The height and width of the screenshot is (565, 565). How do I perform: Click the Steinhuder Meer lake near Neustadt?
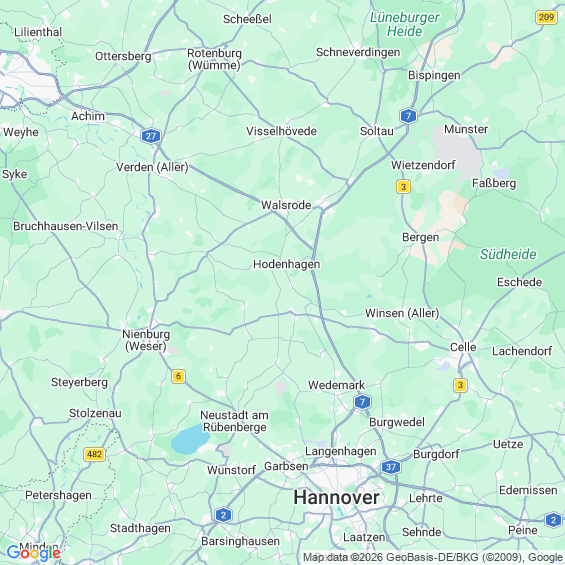pyautogui.click(x=190, y=439)
